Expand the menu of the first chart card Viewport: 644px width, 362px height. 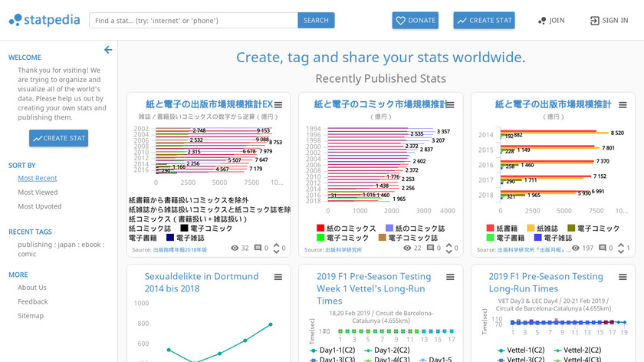278,105
